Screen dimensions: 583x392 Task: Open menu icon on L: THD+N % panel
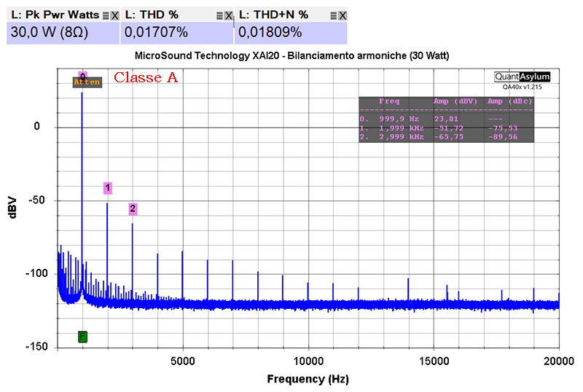(334, 15)
